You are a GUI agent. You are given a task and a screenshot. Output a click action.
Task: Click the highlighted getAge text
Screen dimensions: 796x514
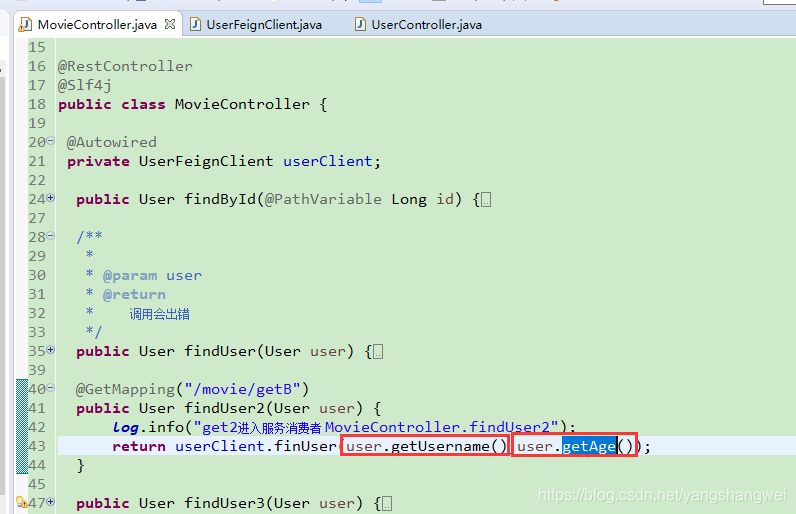[588, 446]
